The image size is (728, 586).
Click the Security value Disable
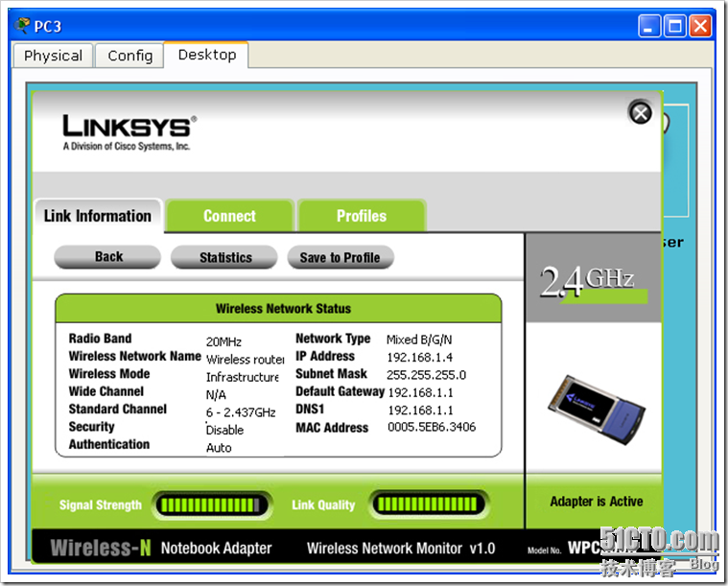point(224,430)
